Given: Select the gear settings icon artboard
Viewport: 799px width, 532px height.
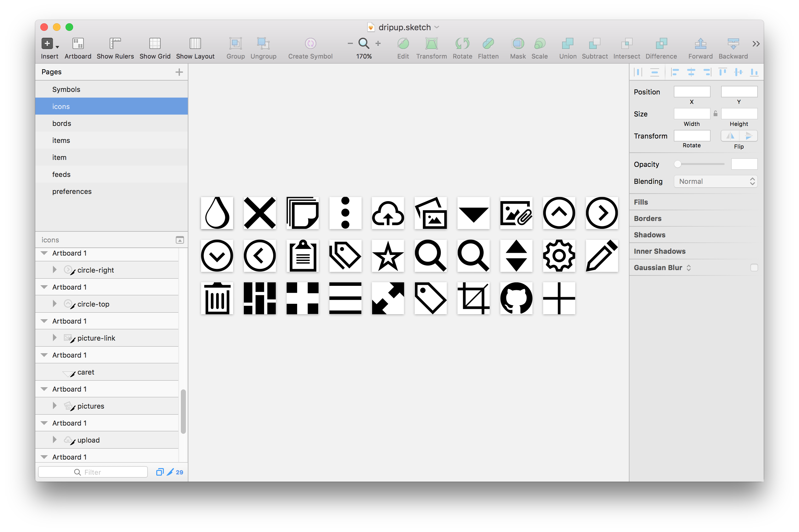Looking at the screenshot, I should pos(559,256).
